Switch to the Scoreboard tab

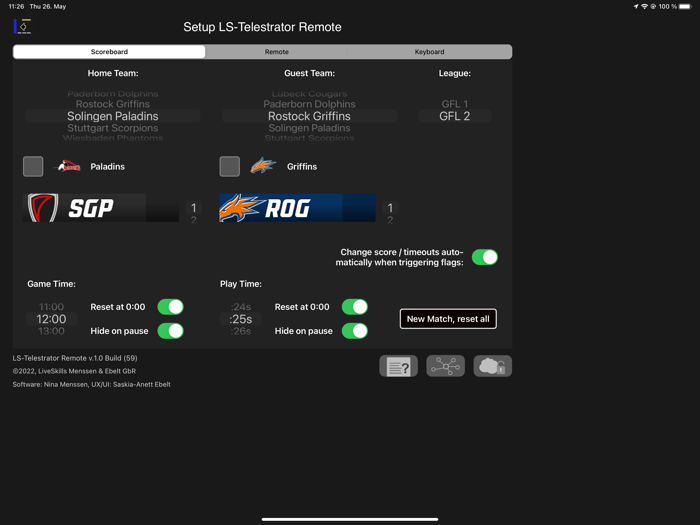109,52
